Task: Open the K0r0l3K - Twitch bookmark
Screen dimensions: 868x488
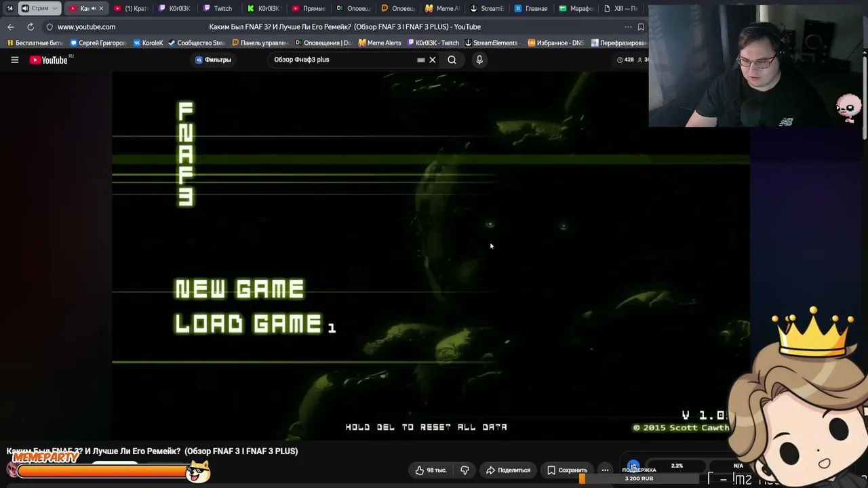Action: tap(433, 43)
